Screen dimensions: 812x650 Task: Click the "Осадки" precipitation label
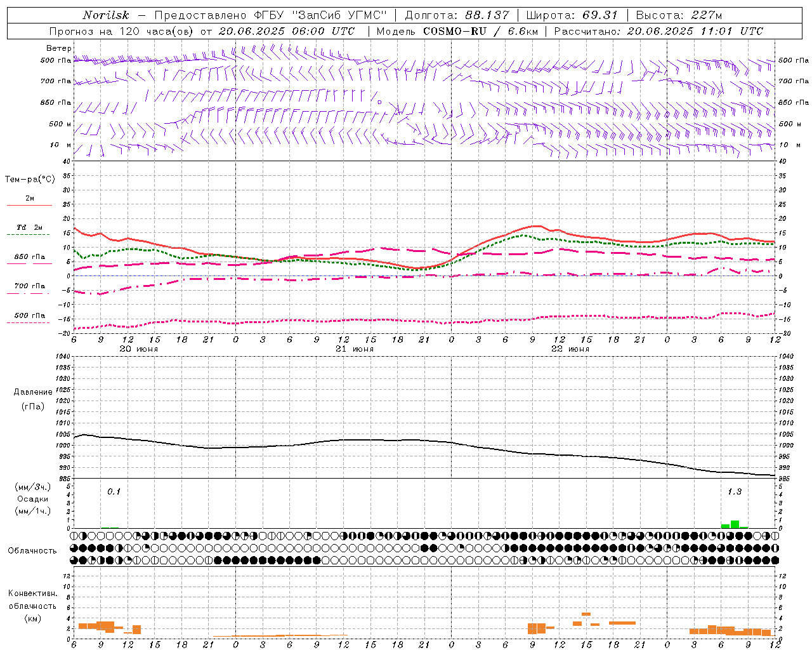coord(33,499)
